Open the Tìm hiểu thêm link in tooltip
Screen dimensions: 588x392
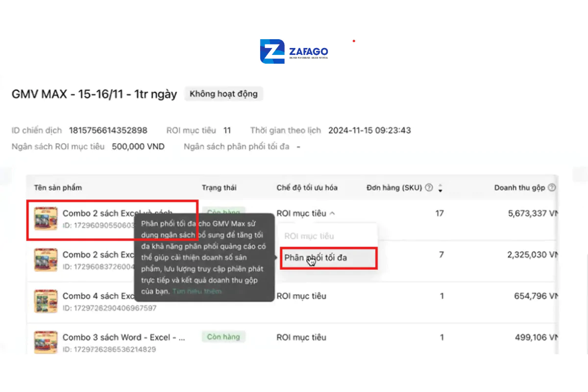[196, 291]
